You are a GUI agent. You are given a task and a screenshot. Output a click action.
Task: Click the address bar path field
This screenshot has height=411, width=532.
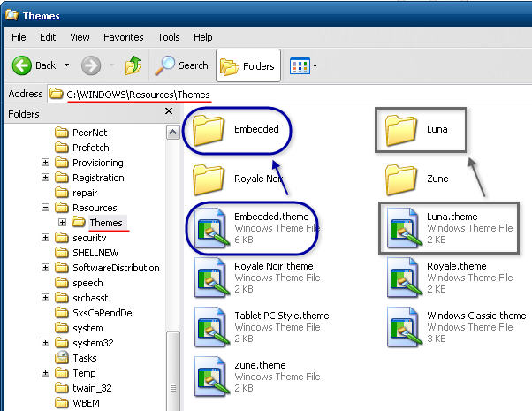tap(289, 94)
